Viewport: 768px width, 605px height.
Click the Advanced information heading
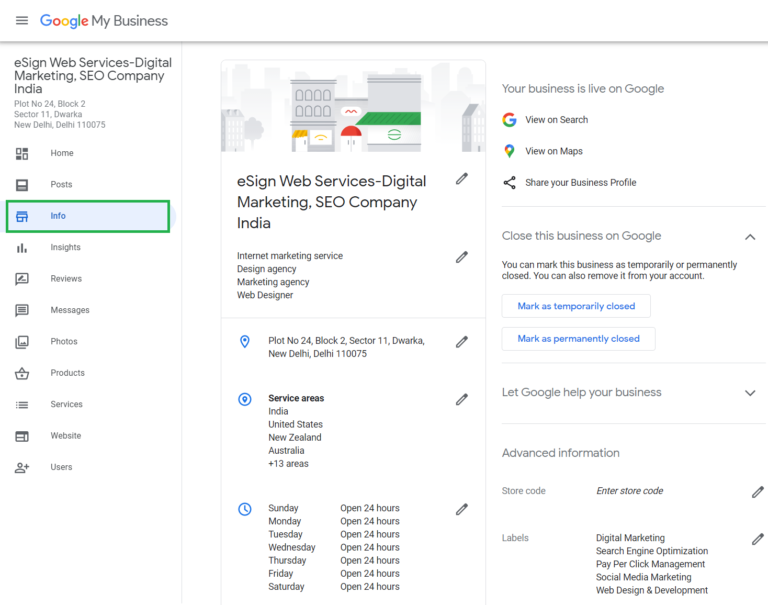[560, 453]
